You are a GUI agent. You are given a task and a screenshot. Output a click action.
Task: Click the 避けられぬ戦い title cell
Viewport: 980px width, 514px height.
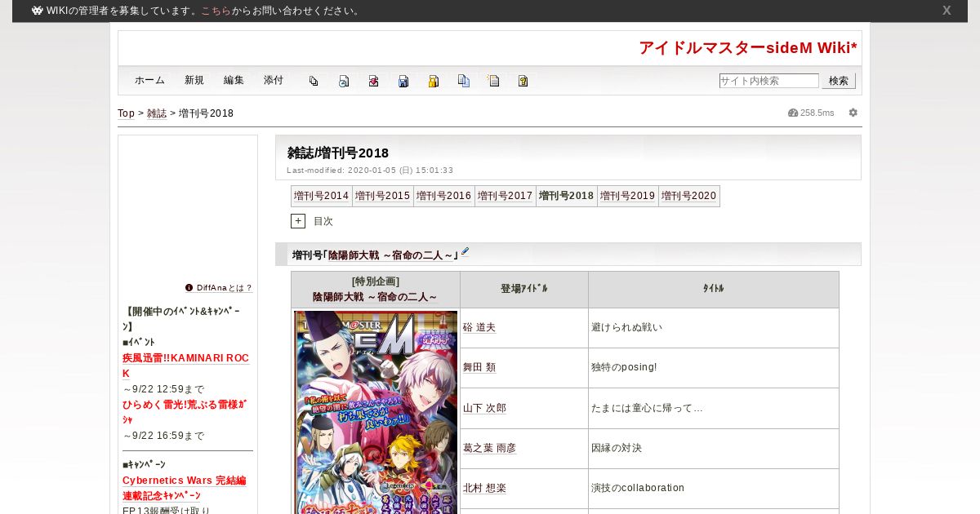[x=713, y=328]
